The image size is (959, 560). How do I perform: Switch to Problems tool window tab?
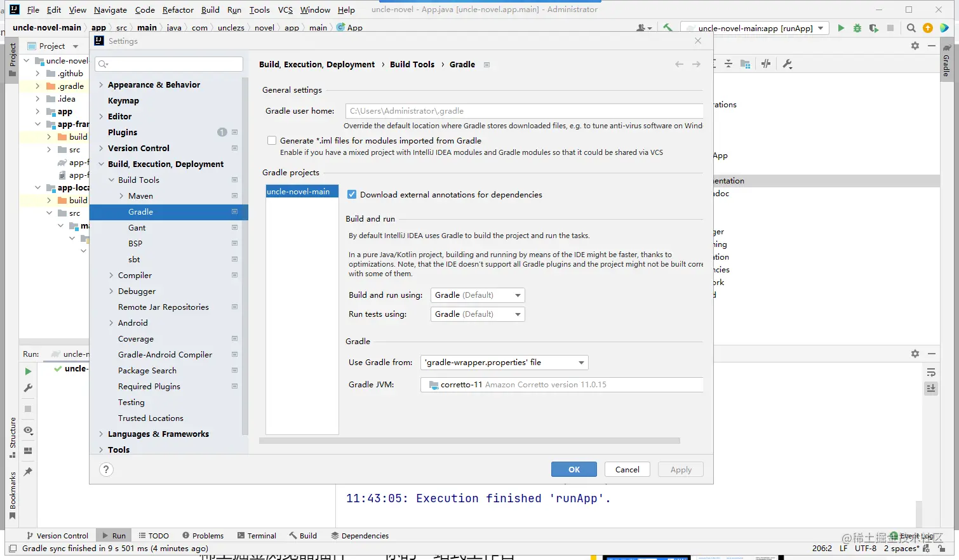click(x=203, y=535)
